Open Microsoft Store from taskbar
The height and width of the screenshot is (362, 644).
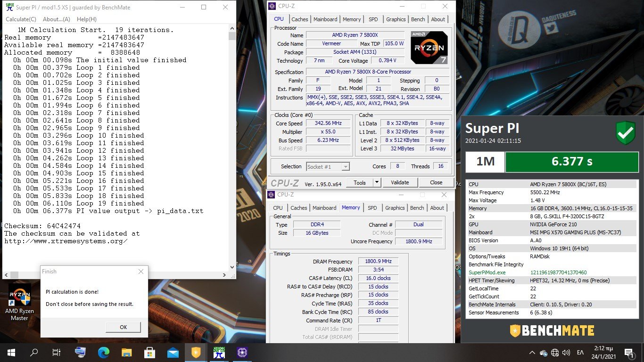pyautogui.click(x=149, y=352)
